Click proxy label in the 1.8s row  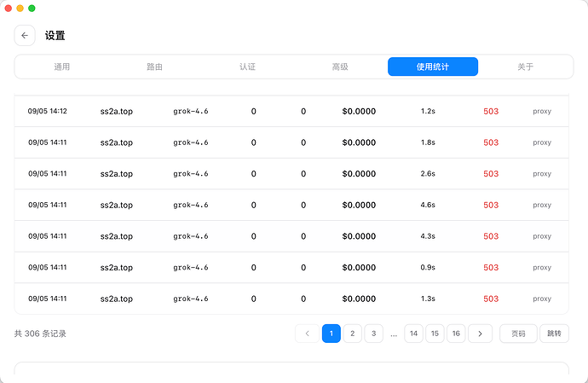(x=542, y=142)
